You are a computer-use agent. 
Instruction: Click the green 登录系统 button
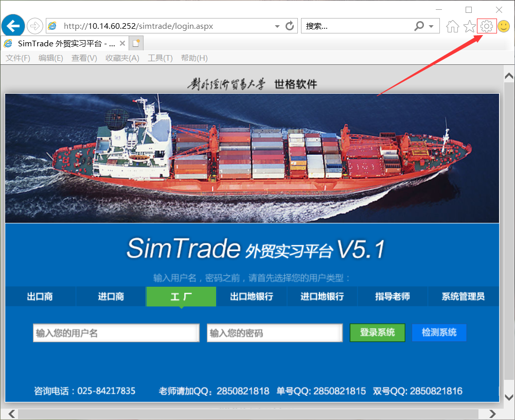click(378, 332)
